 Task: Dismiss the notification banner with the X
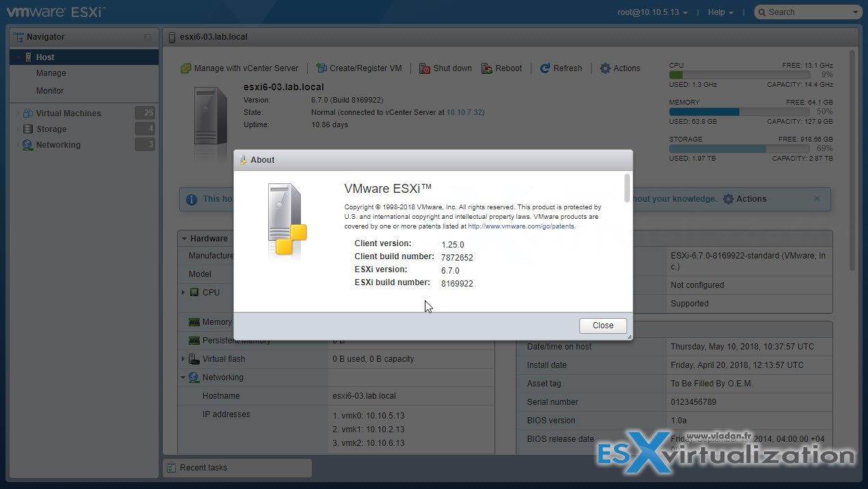pos(817,198)
